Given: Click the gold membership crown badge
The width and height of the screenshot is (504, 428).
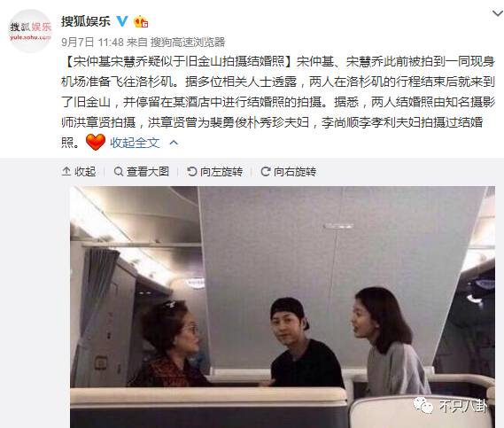Looking at the screenshot, I should [141, 21].
